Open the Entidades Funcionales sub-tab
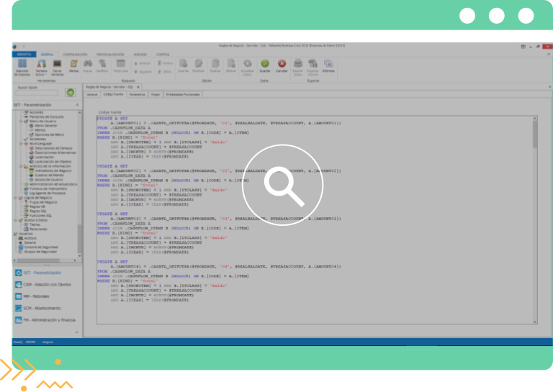Screen dimensions: 553x392 tap(183, 94)
